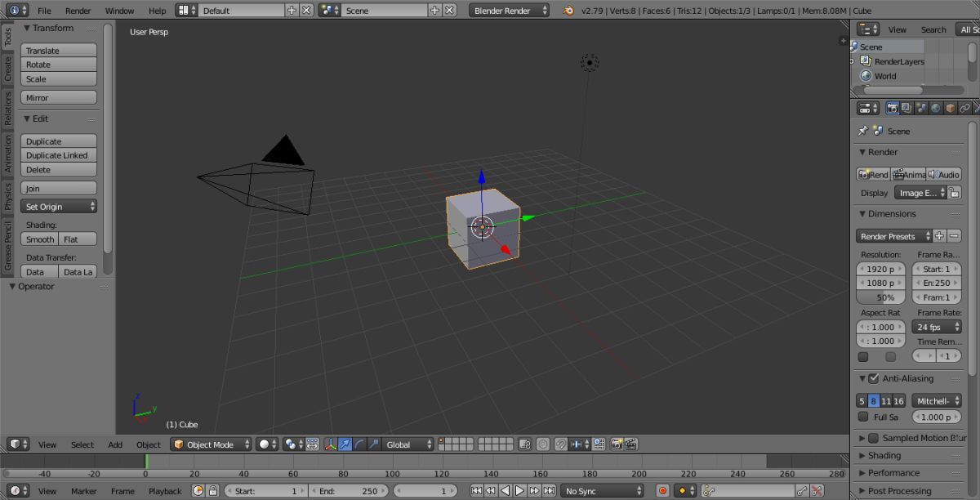Screen dimensions: 980x500
Task: Click the outliner editor type icon
Action: [868, 29]
